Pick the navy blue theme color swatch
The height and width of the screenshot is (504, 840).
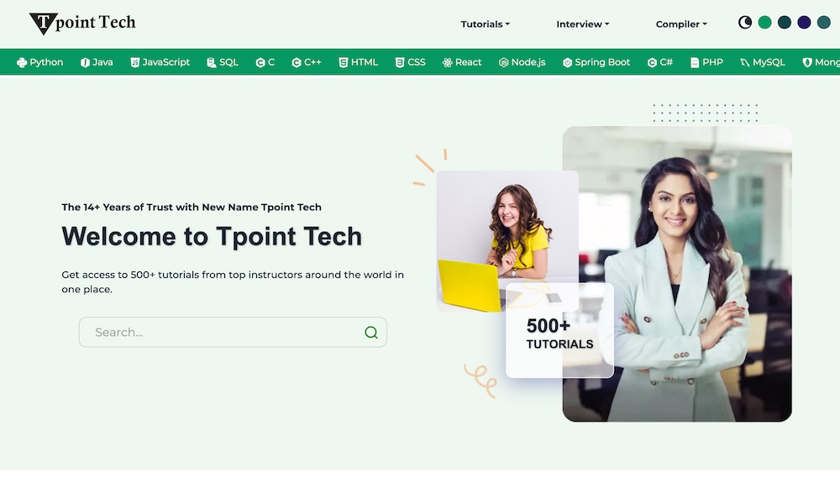click(x=804, y=23)
